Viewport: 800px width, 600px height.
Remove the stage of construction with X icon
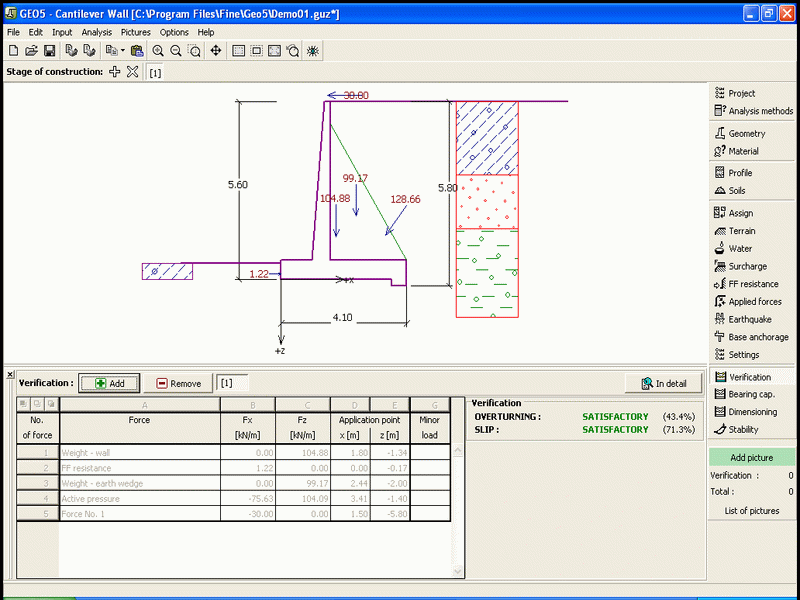133,72
